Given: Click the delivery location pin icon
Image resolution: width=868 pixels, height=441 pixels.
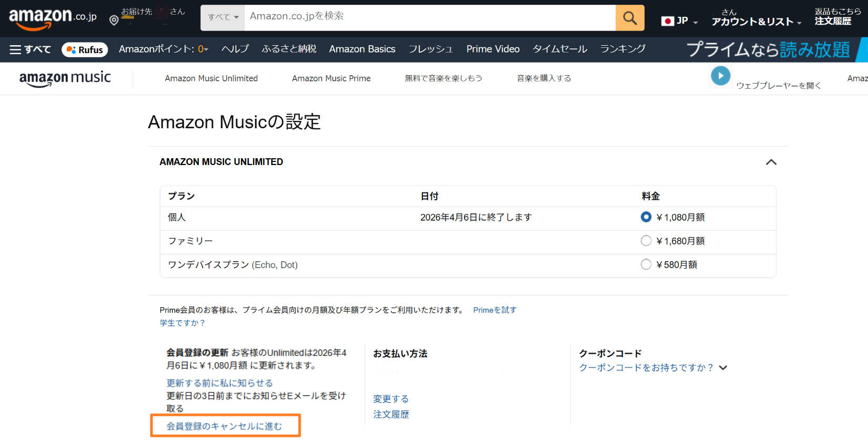Looking at the screenshot, I should coord(113,20).
